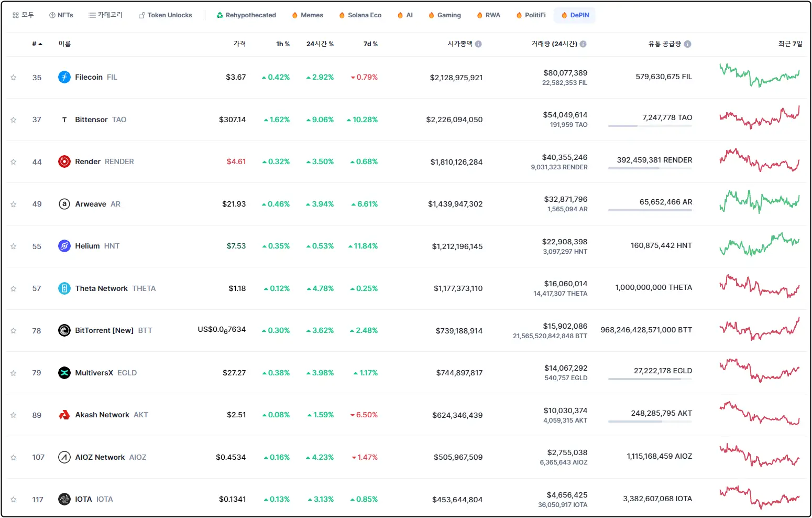Open Filecoin 7-day sparkline chart

[760, 75]
